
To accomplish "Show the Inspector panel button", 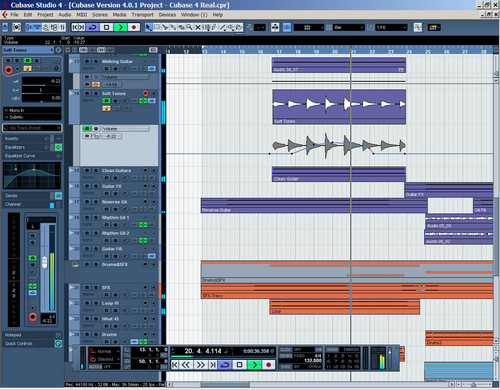I will [x=29, y=27].
